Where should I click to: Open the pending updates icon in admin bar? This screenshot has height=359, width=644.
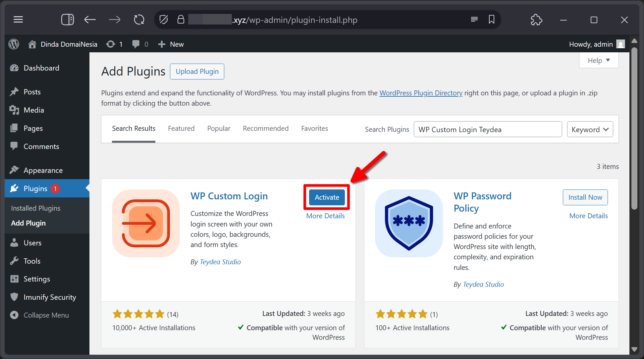[114, 44]
